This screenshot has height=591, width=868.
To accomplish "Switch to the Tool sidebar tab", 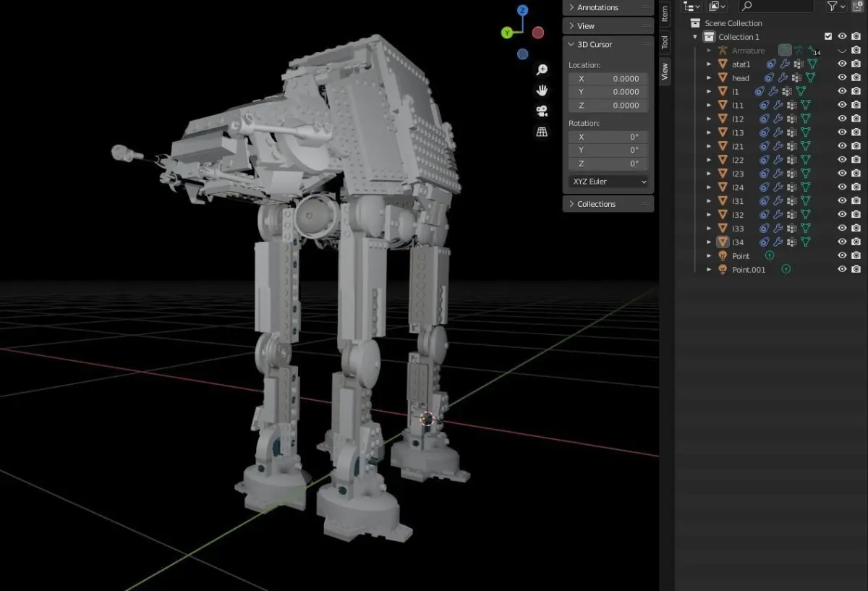I will click(665, 41).
